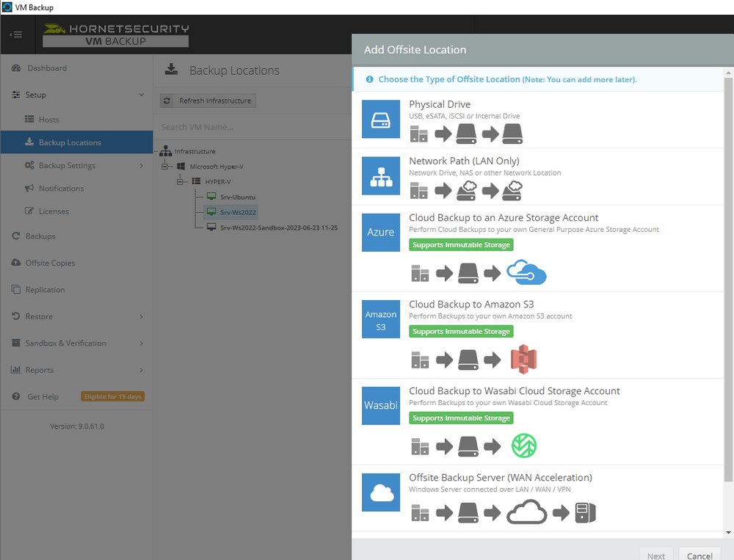Click the Reports bar chart icon

tap(16, 369)
